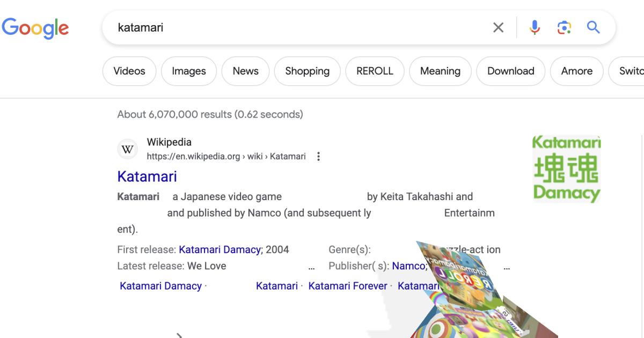The image size is (644, 338).
Task: Switch to the Images results tab
Action: (x=189, y=71)
